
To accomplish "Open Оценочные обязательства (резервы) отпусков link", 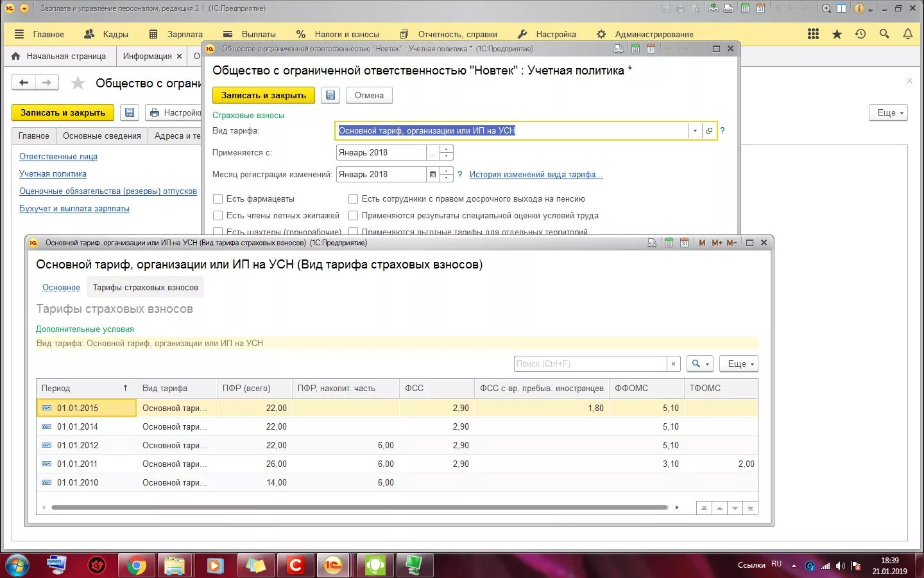I will 108,191.
